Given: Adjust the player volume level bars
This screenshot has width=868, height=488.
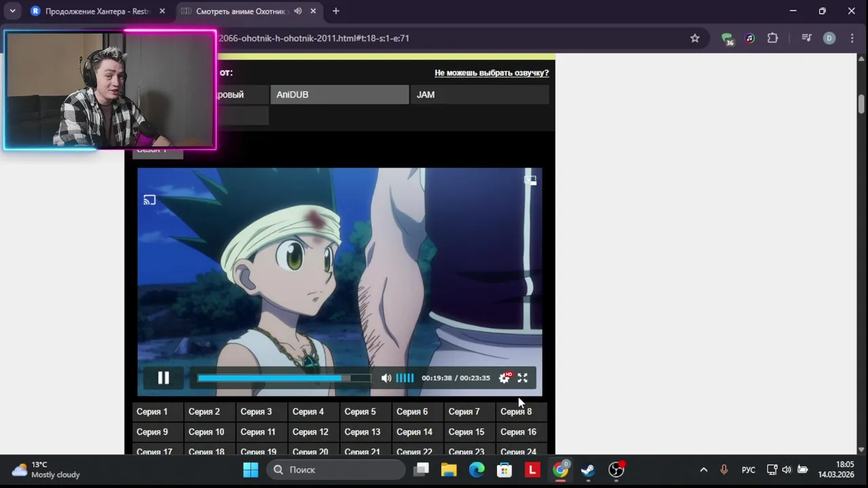Looking at the screenshot, I should (x=405, y=378).
